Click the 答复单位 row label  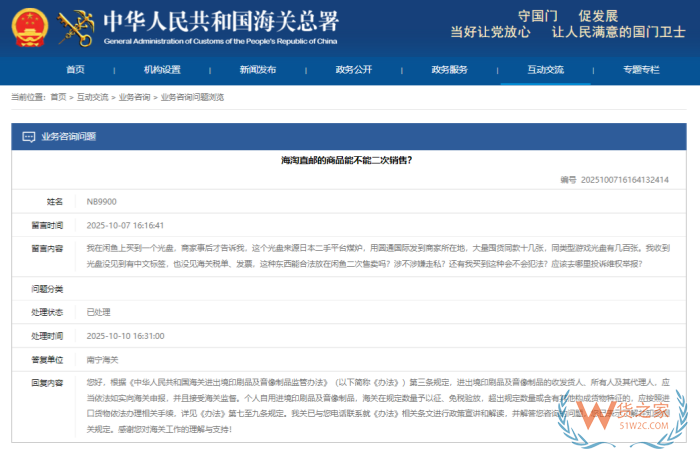47,360
